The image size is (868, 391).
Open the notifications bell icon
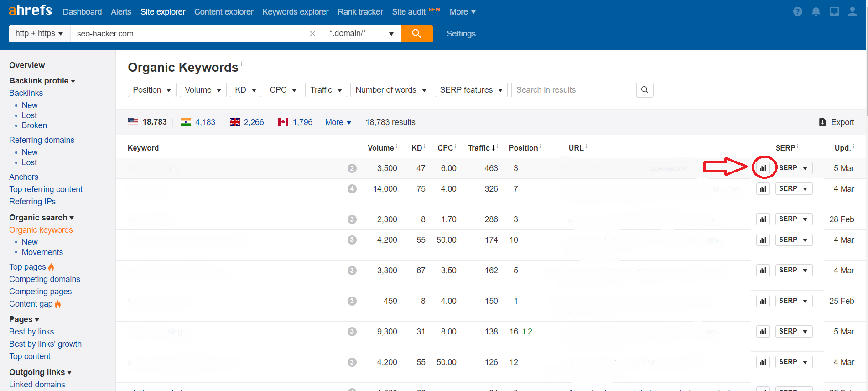pos(816,12)
